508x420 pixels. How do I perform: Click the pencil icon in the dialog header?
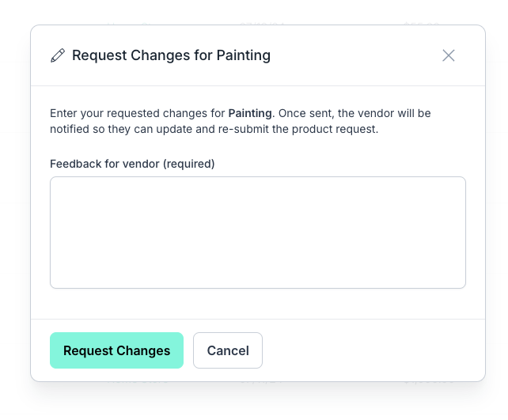coord(58,55)
